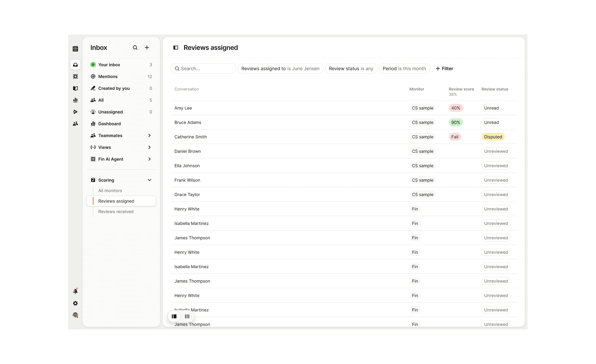This screenshot has width=596, height=364.
Task: Switch to single-panel layout toggle
Action: point(174,316)
